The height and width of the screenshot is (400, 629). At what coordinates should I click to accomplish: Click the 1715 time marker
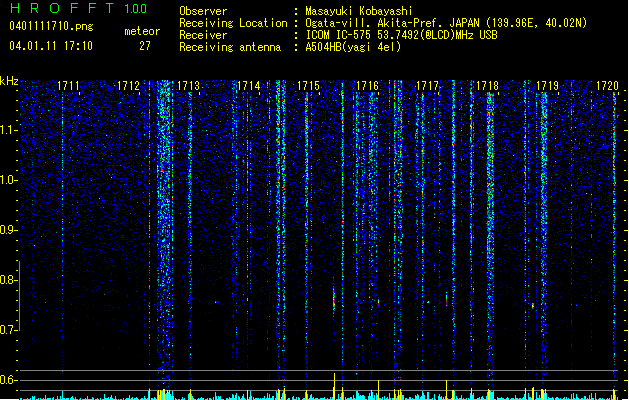pos(308,86)
